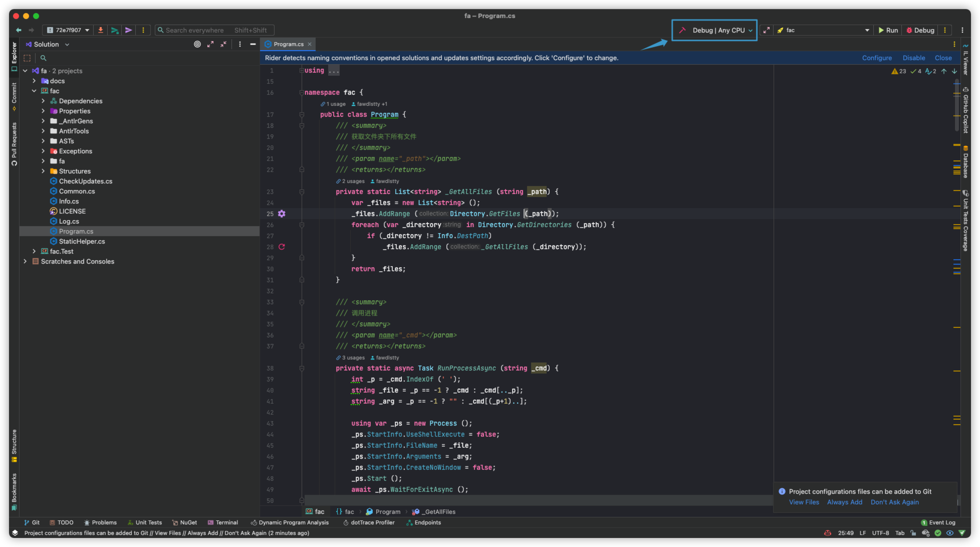Viewport: 980px width, 547px height.
Task: Toggle highlighting level eye icon in status bar
Action: pos(950,533)
